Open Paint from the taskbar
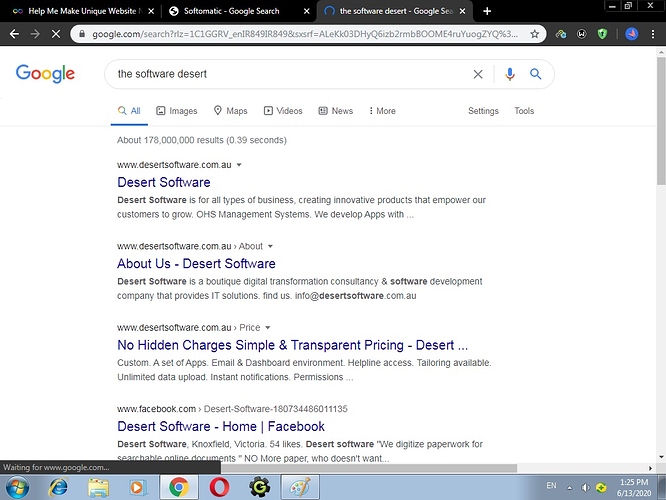666x500 pixels. click(300, 487)
